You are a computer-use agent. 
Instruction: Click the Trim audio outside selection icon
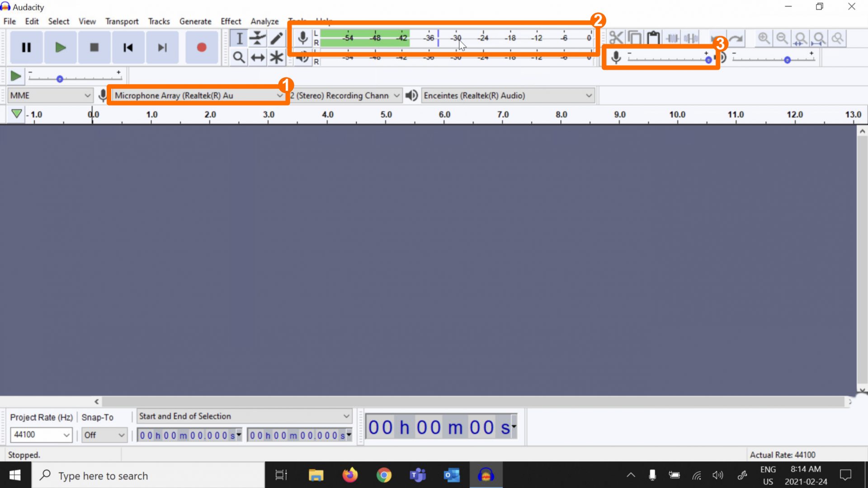pyautogui.click(x=671, y=38)
